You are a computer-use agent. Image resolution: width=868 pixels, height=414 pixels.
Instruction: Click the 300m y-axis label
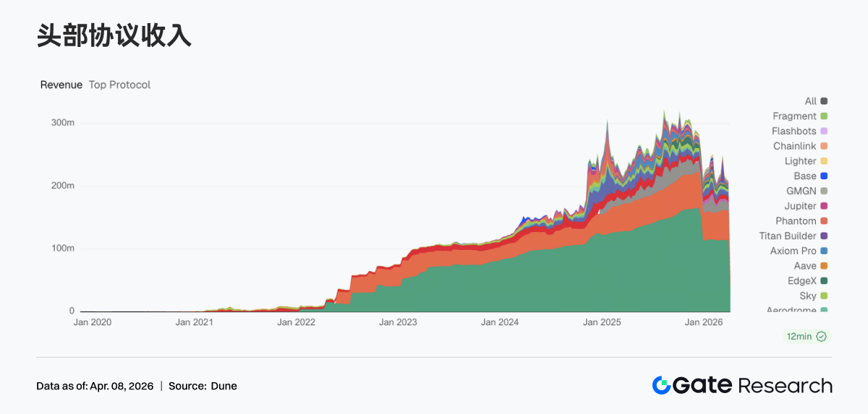click(63, 123)
